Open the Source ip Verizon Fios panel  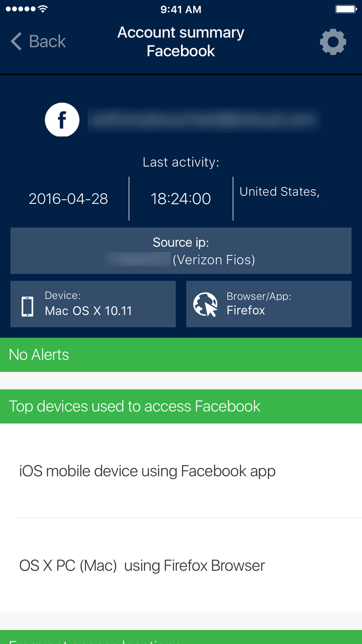[181, 251]
